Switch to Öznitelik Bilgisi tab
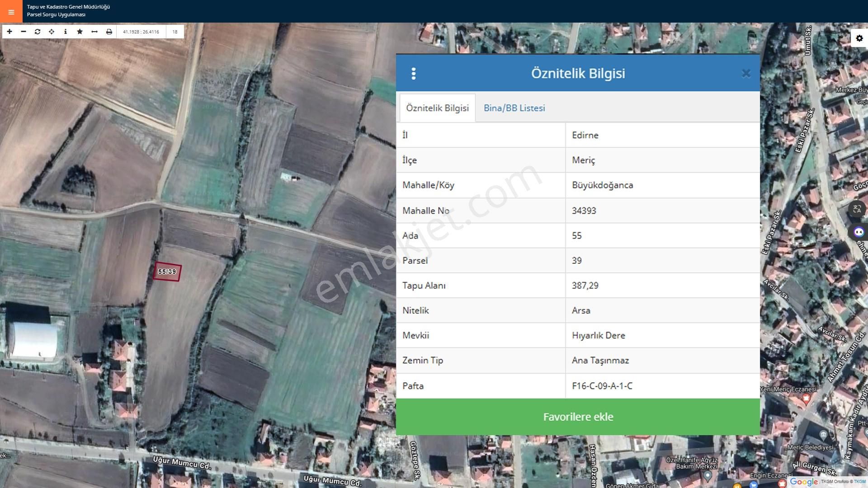 437,108
